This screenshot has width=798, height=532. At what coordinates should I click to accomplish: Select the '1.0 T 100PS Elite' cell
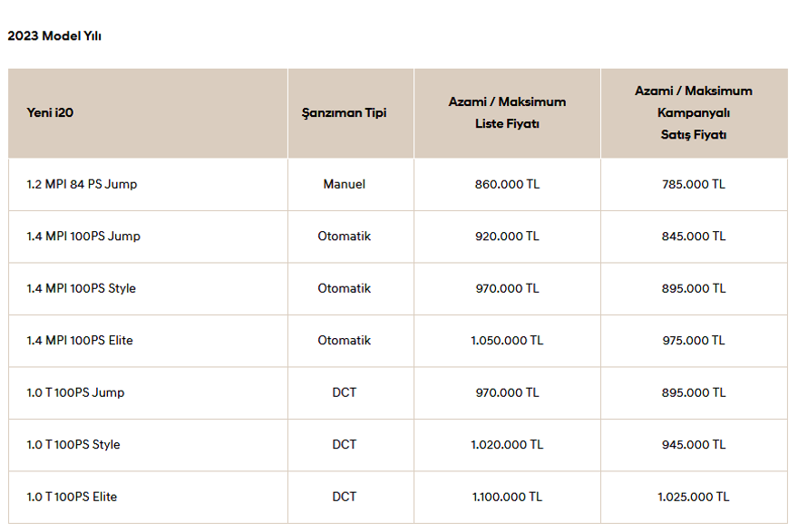[x=72, y=497]
